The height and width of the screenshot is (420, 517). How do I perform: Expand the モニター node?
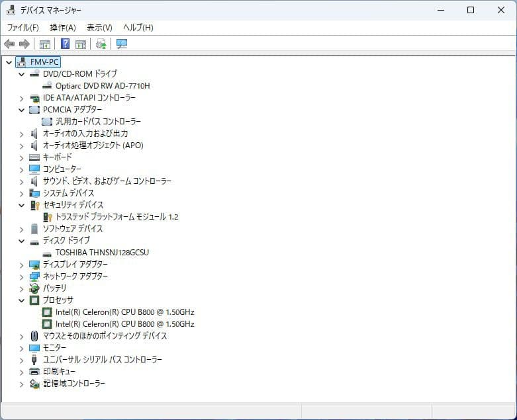[21, 349]
